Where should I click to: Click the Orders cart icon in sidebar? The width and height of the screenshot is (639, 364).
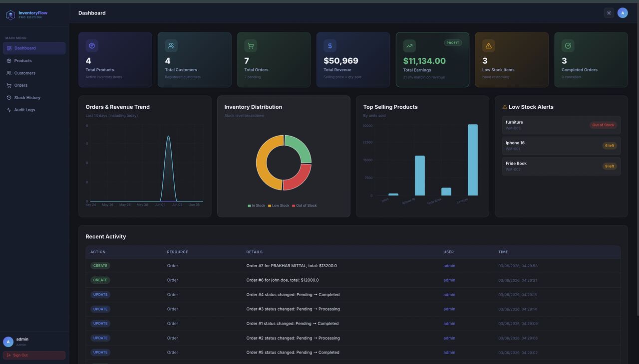(x=9, y=85)
